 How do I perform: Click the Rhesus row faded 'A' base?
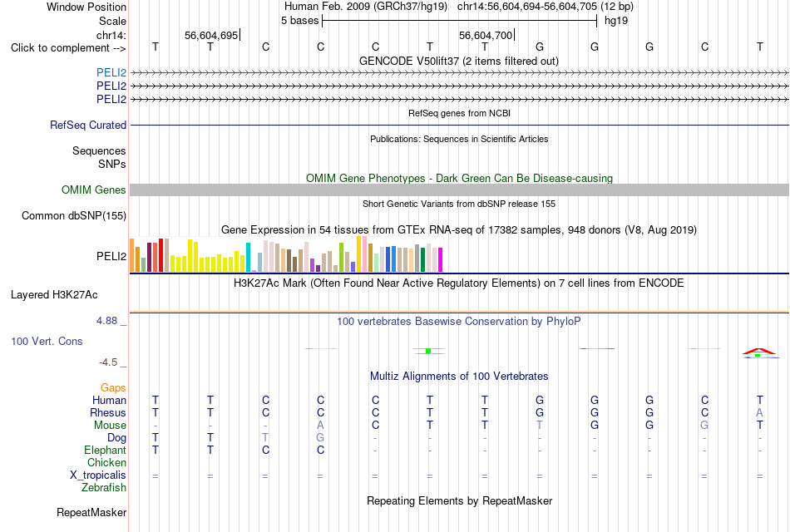[x=760, y=412]
